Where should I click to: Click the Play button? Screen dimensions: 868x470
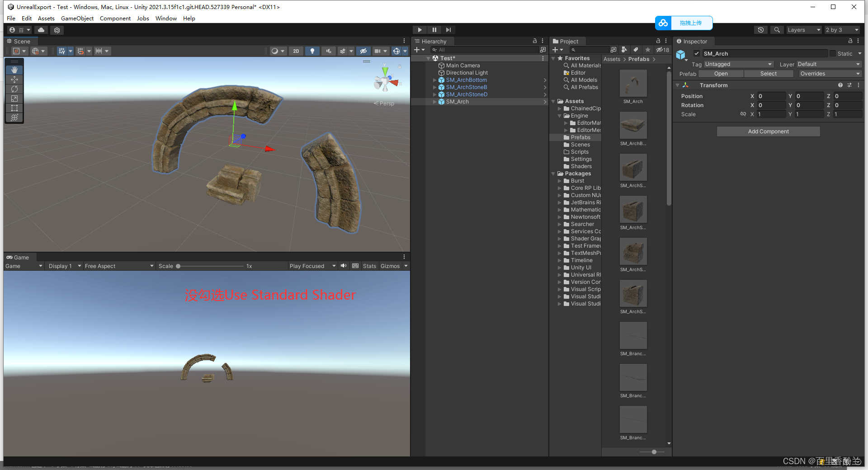pos(420,30)
